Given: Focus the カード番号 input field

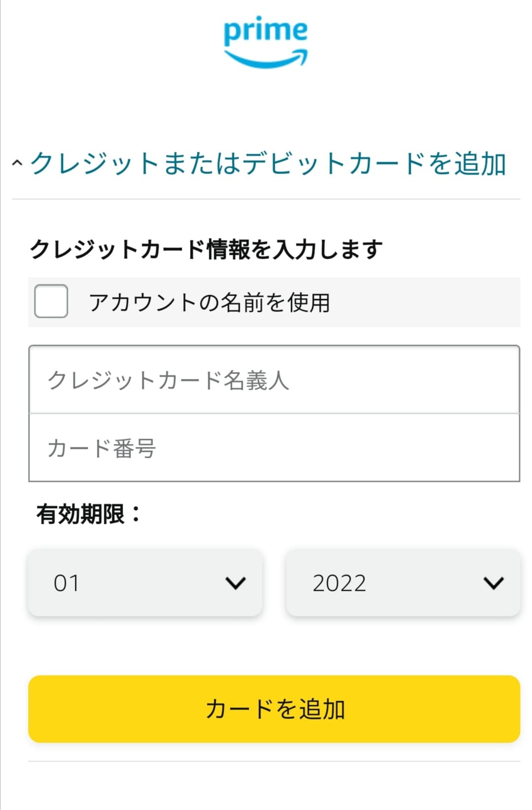Looking at the screenshot, I should [x=274, y=447].
